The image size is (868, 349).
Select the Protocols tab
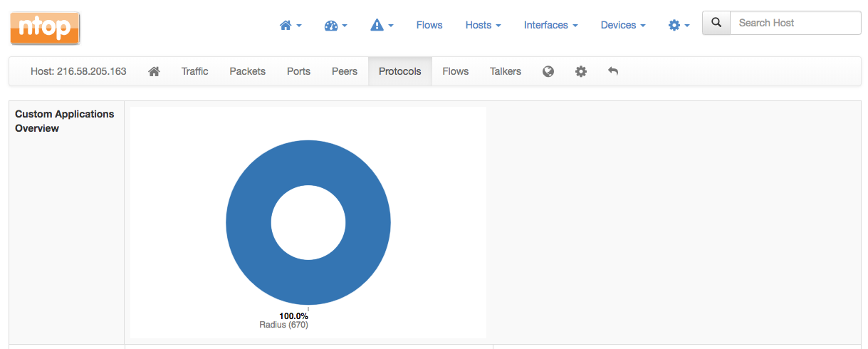tap(400, 71)
